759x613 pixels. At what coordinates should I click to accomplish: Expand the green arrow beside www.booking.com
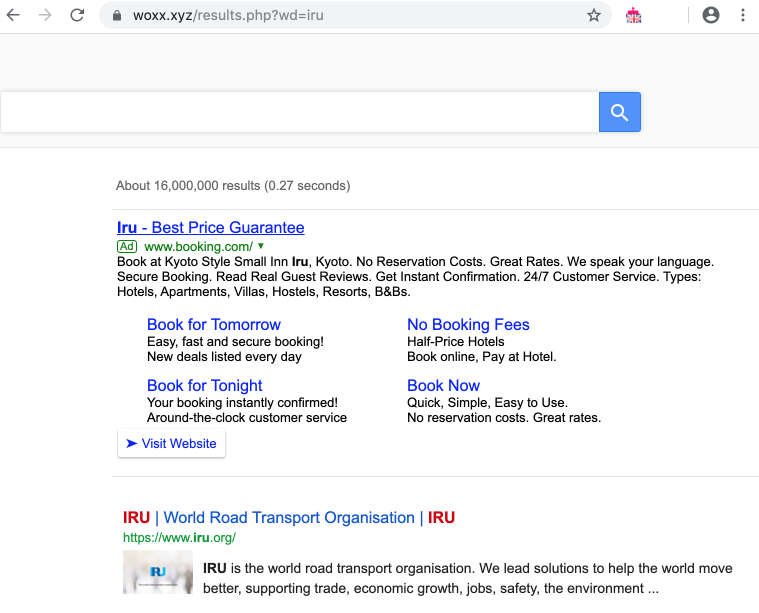click(261, 246)
